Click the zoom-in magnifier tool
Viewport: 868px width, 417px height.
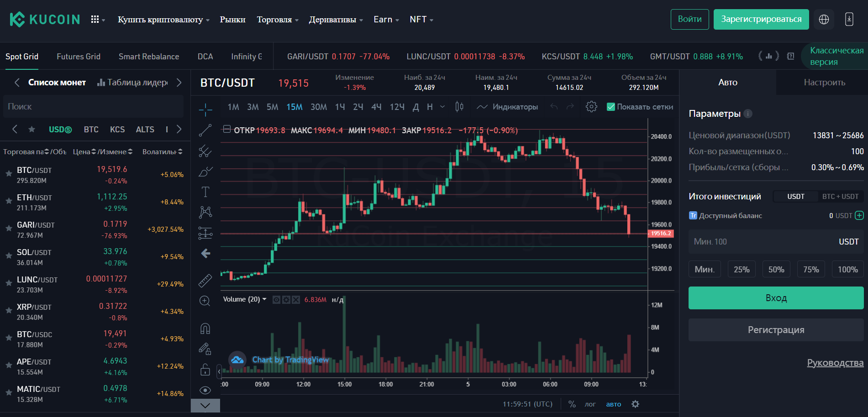point(205,301)
